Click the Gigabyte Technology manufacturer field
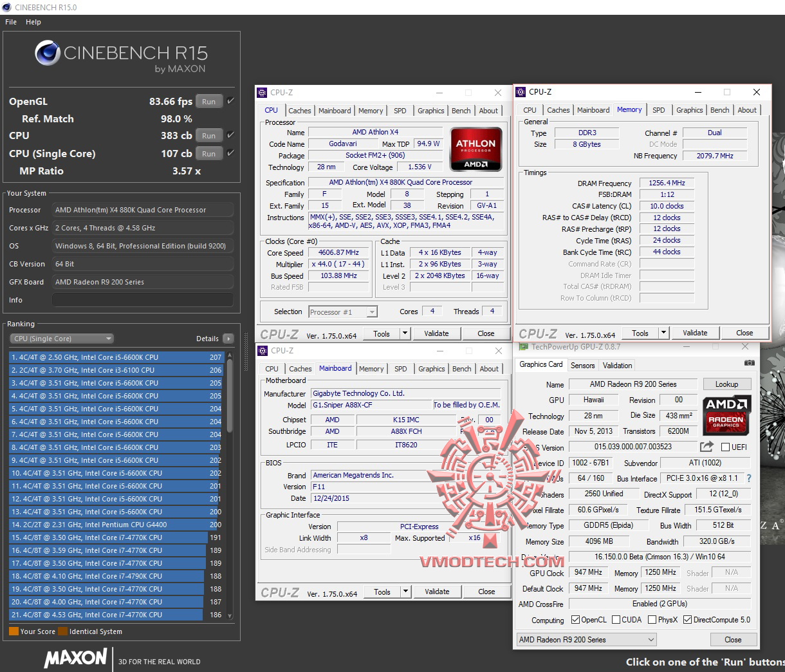 tap(405, 393)
